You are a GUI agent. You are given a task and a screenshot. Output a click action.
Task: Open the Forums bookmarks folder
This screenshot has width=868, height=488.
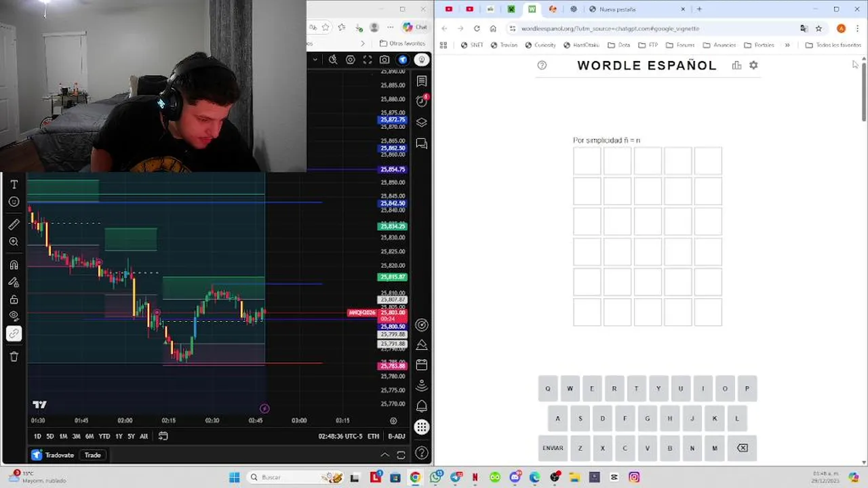[680, 45]
